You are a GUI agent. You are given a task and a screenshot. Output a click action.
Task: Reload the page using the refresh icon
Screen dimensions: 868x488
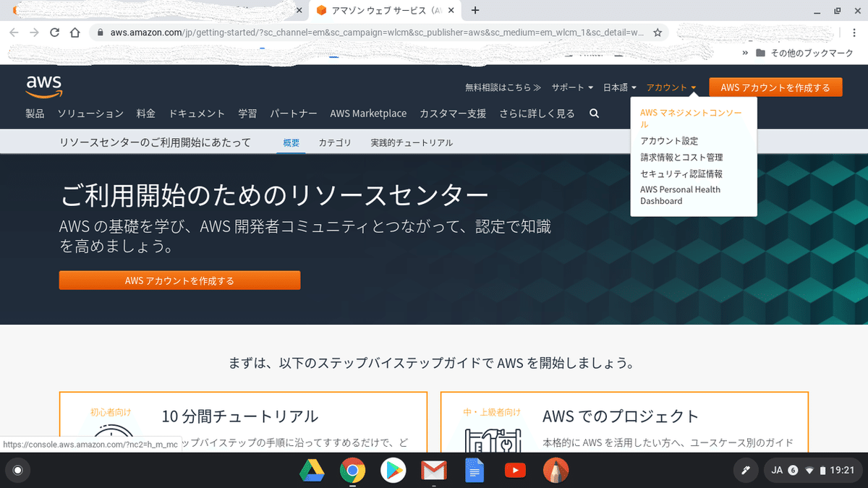coord(54,33)
